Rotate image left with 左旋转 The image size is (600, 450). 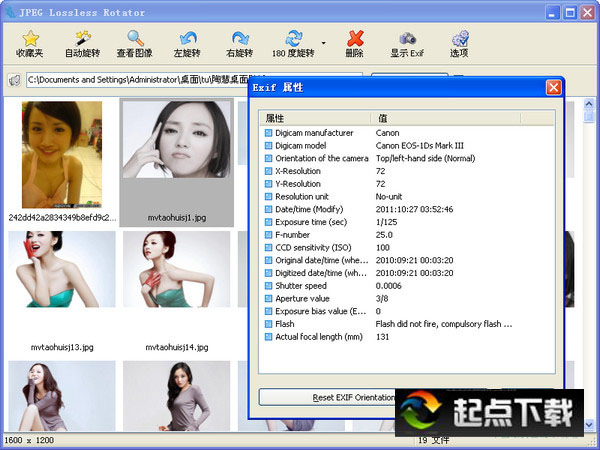point(186,43)
